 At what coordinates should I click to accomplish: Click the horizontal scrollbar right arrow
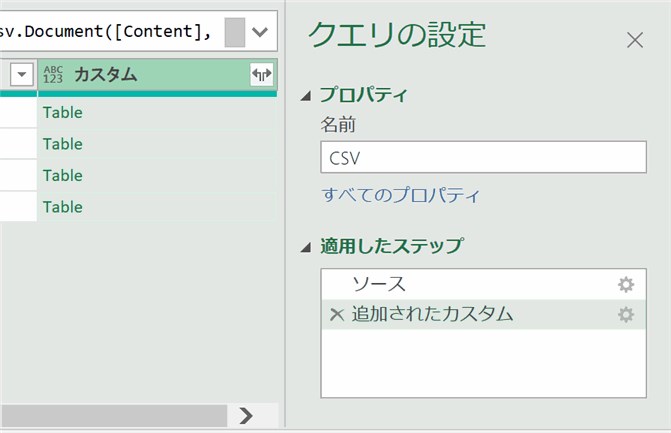246,415
